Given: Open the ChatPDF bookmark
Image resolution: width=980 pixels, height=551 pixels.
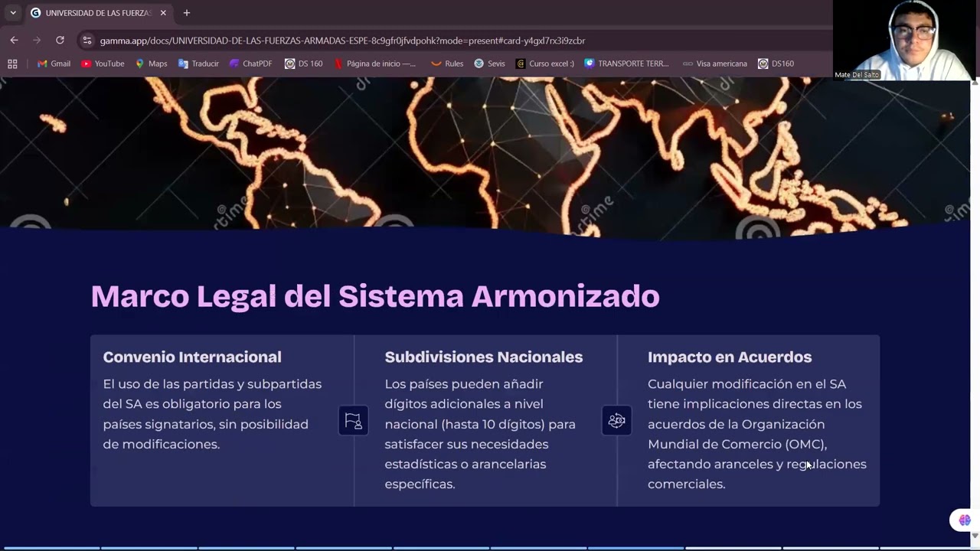Looking at the screenshot, I should pos(250,64).
